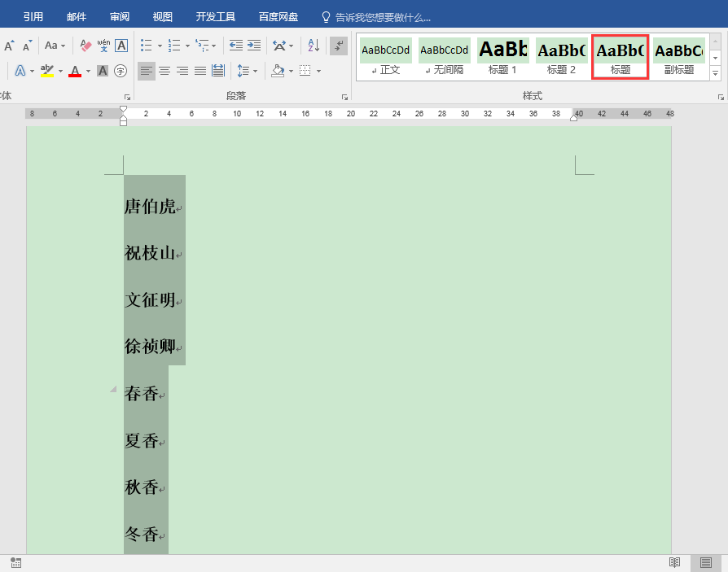Click the Numbering list icon

(x=174, y=46)
